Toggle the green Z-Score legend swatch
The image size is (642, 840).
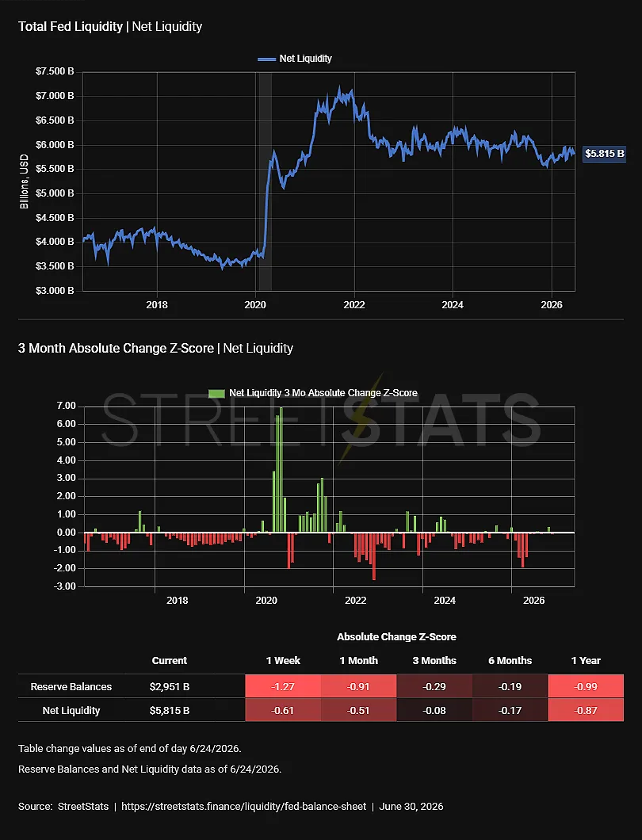click(x=216, y=393)
